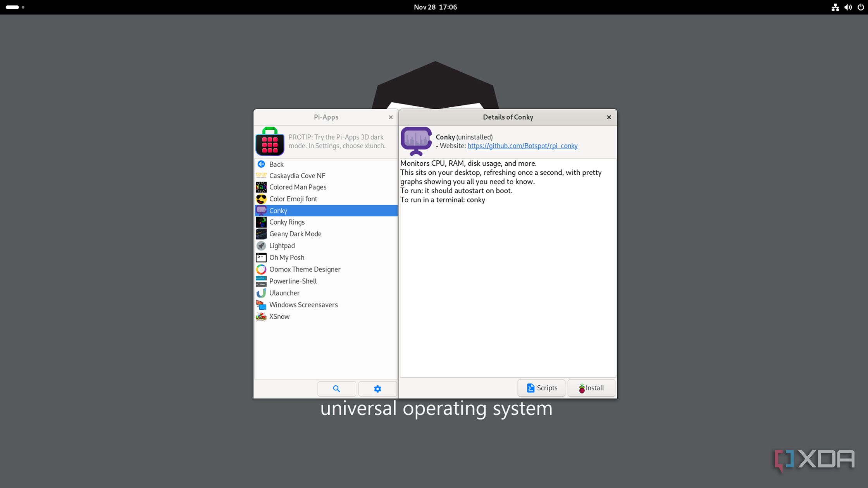Click the Lightpad rocket icon
This screenshot has height=488, width=868.
coord(261,246)
